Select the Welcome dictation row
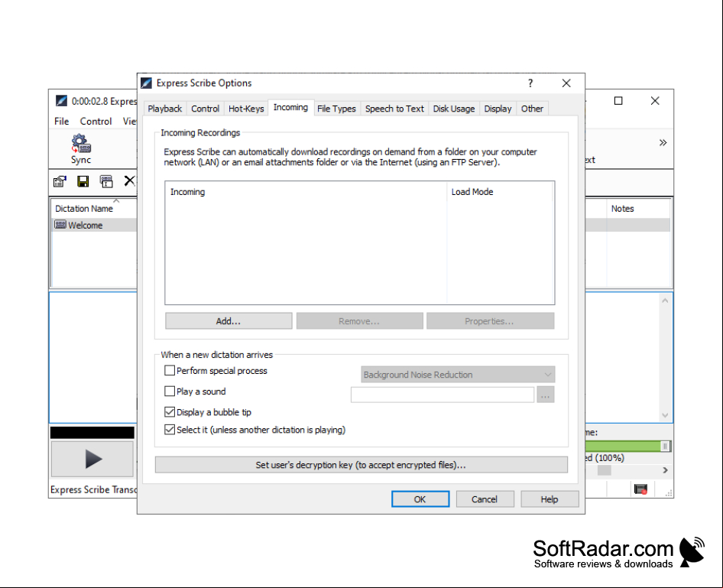 [94, 225]
